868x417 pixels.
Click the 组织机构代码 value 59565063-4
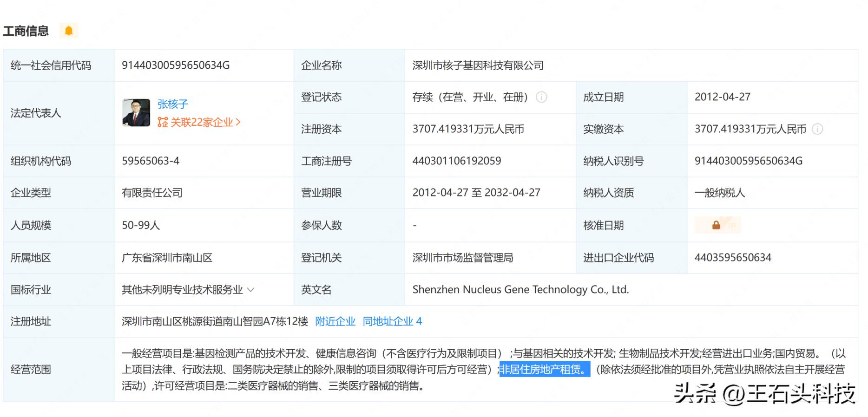(151, 161)
